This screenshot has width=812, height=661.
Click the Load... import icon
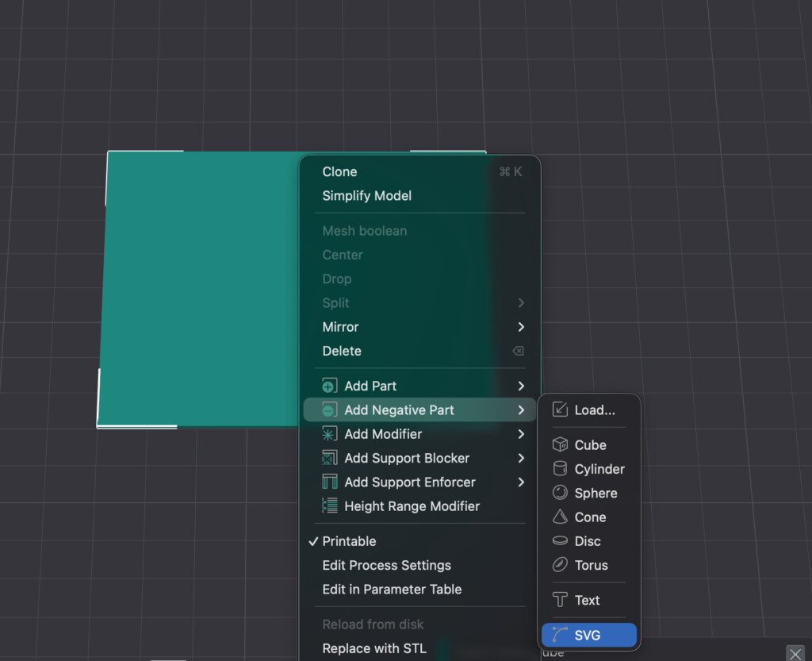[560, 410]
